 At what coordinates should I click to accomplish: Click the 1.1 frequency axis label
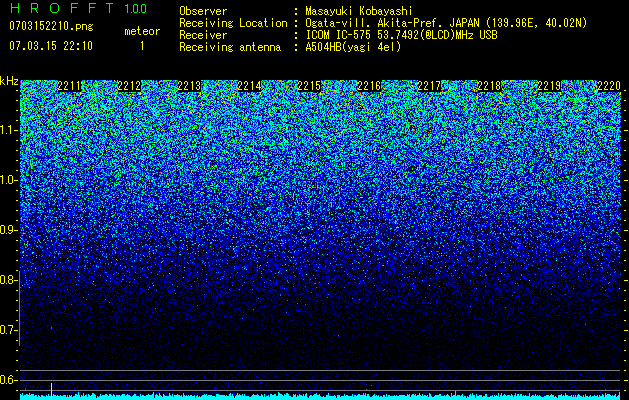pos(8,130)
